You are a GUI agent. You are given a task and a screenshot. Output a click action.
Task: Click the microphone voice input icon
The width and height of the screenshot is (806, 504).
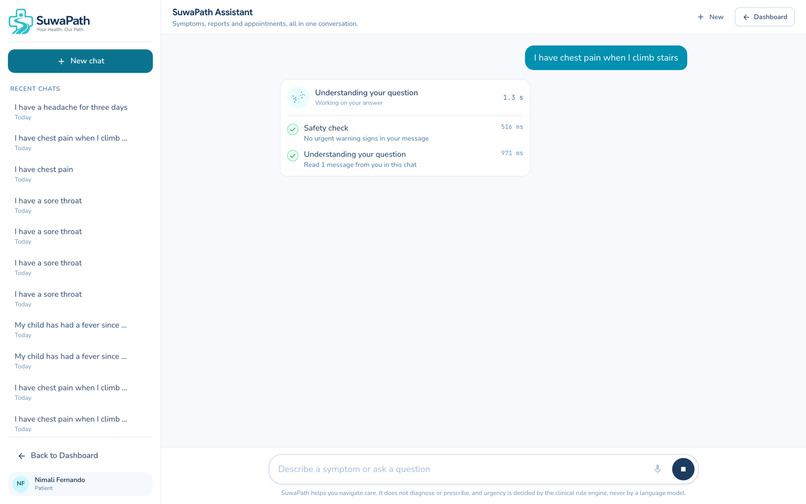point(657,469)
